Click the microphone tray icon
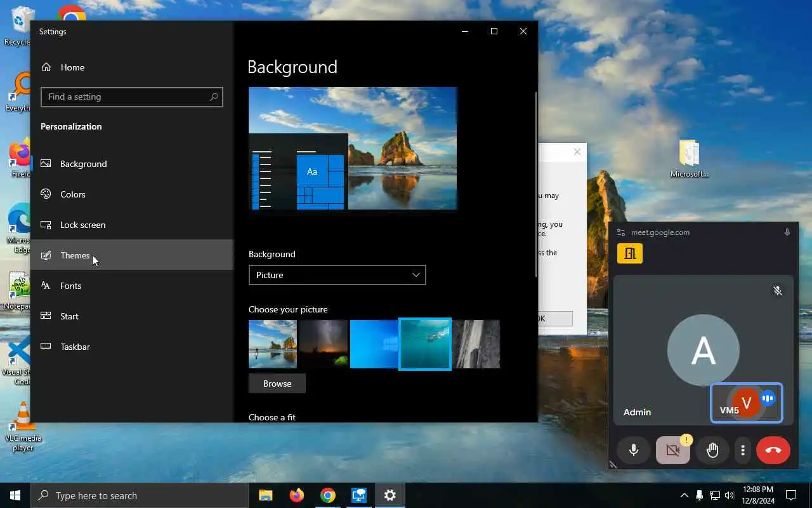This screenshot has height=508, width=812. [699, 495]
